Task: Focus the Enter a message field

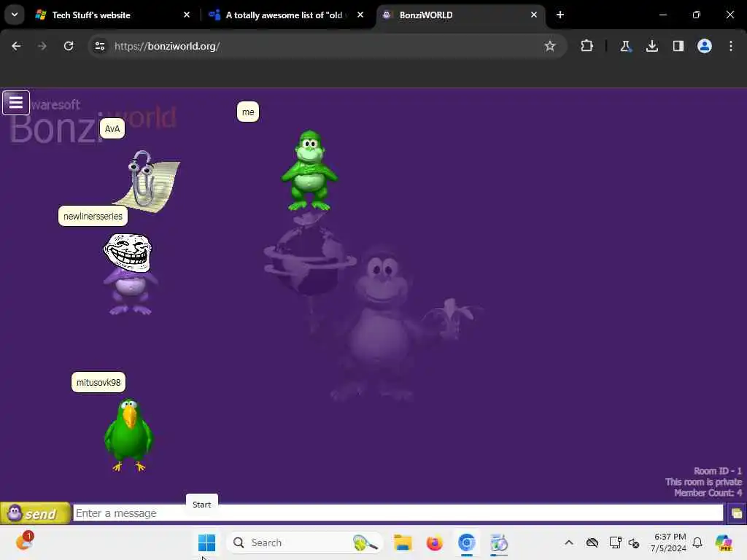Action: [398, 513]
